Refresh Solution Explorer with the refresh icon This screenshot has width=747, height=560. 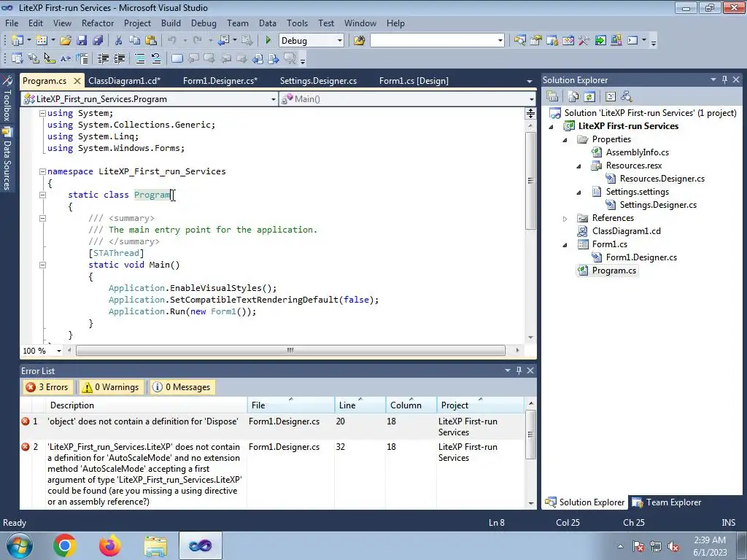coord(589,97)
